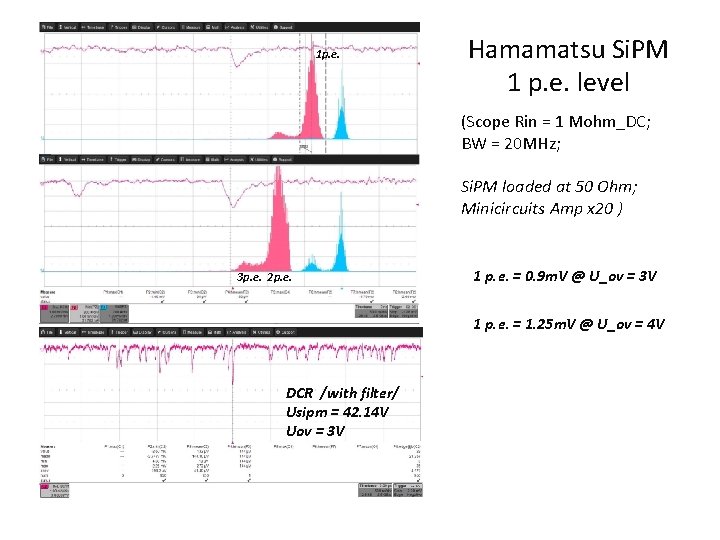720x540 pixels.
Task: Open File menu in the 1p.e. scope window
Action: coord(48,28)
